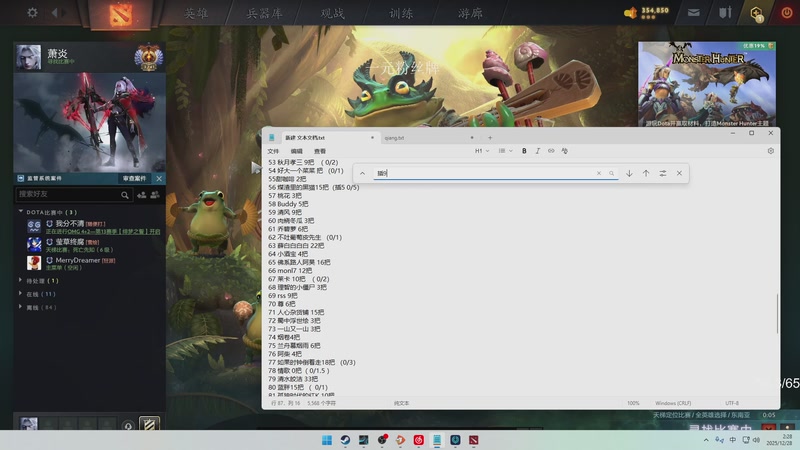Open the 兵器库 armory tab

point(264,13)
